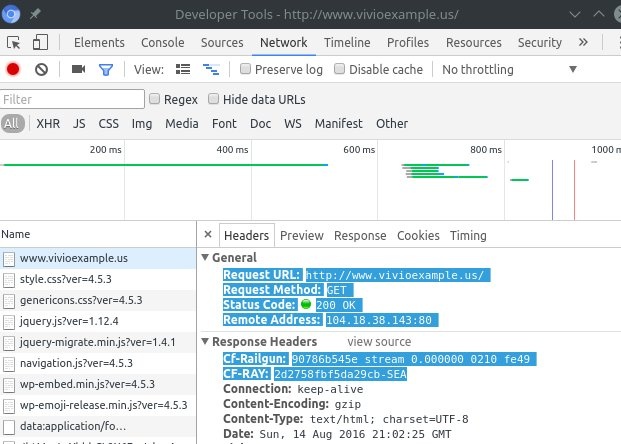
Task: Click the red load event line in overview
Action: point(574,190)
